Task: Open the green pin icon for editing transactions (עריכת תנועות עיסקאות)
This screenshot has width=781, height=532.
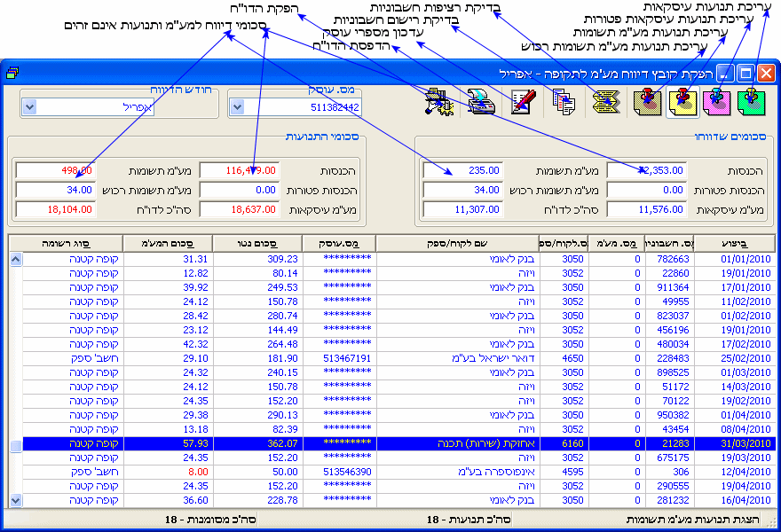Action: coord(751,101)
